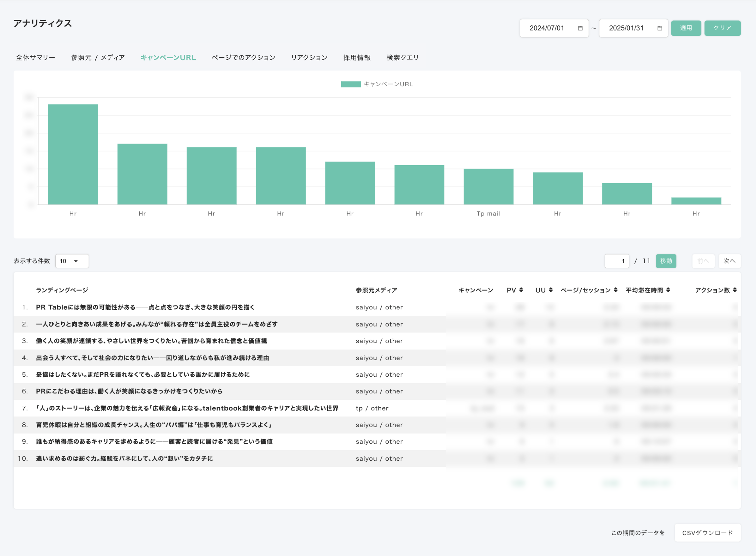
Task: Click the CSVダウンロード button
Action: [x=707, y=533]
